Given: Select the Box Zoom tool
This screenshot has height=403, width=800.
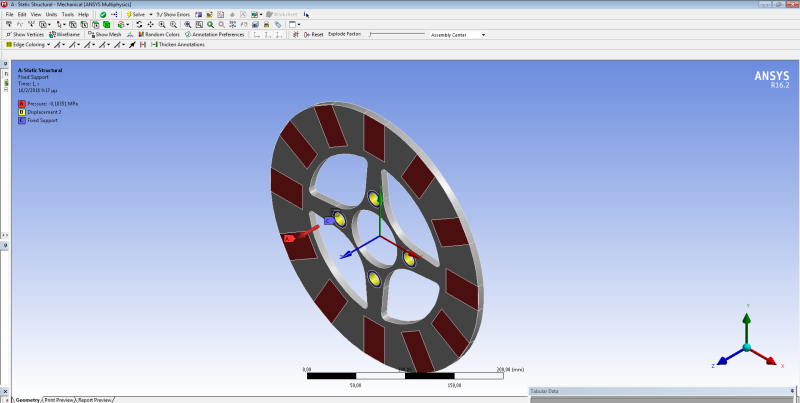Looking at the screenshot, I should click(x=173, y=24).
